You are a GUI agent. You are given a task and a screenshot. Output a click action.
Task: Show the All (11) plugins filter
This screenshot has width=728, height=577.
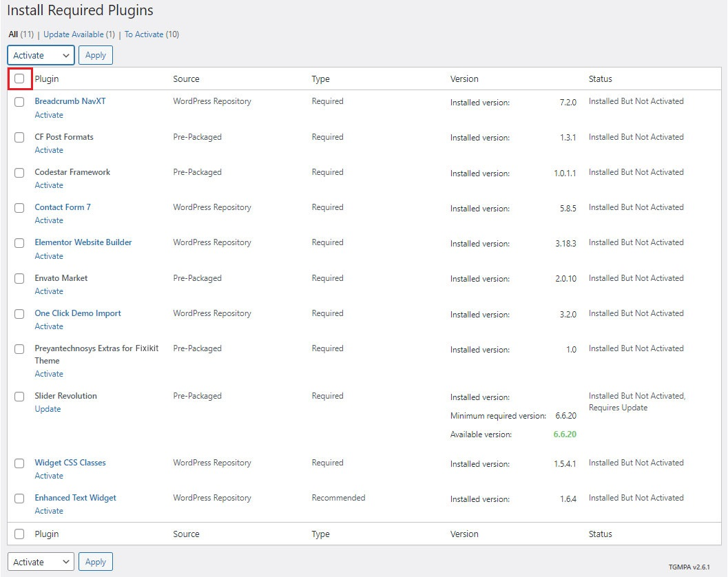coord(21,34)
